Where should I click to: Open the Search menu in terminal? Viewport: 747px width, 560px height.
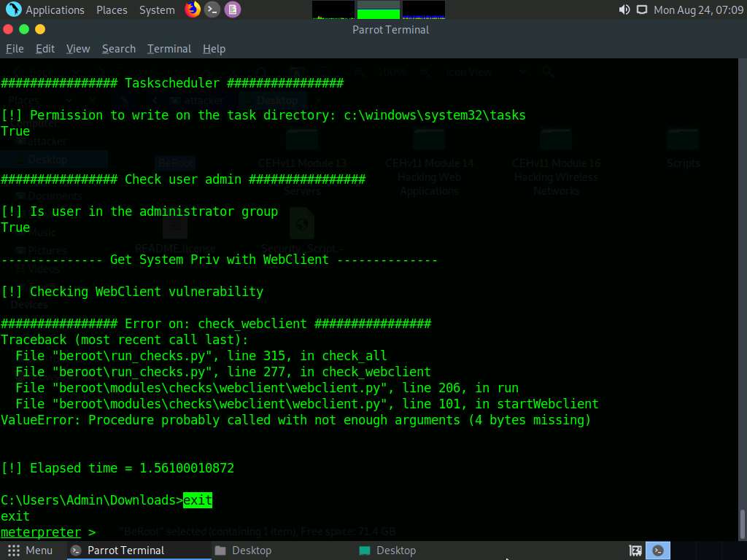point(119,49)
